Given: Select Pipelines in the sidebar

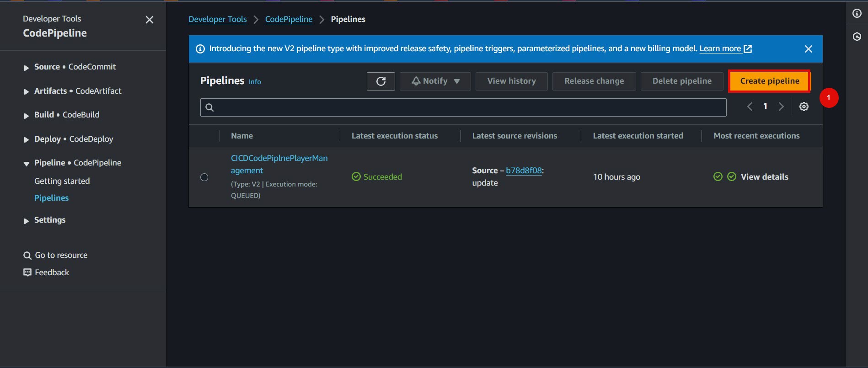Looking at the screenshot, I should [x=51, y=198].
